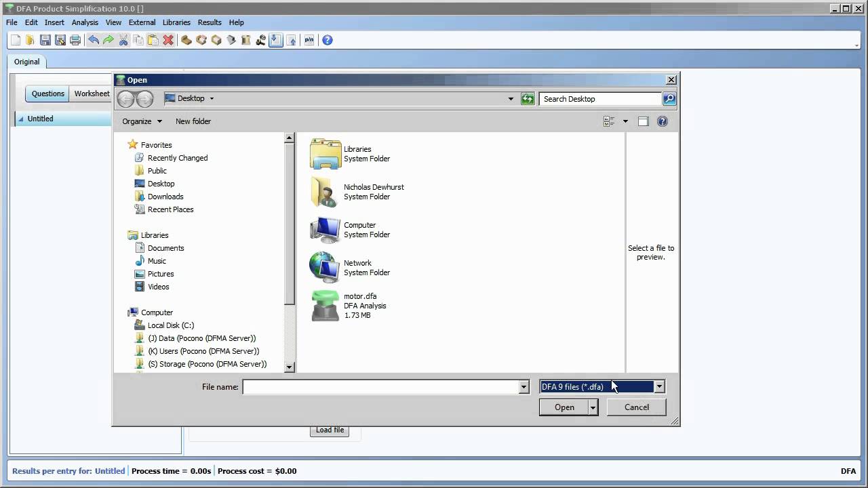Select Downloads in Favorites
This screenshot has height=488, width=868.
point(165,197)
